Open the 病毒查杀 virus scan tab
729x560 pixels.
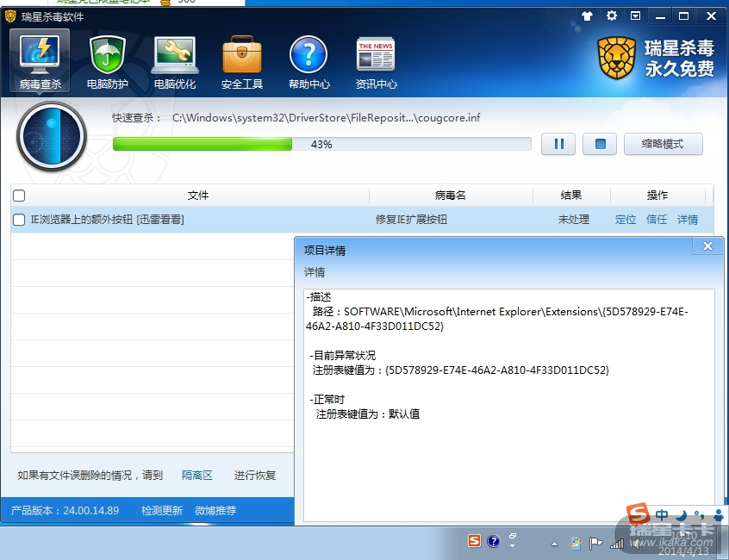click(40, 60)
